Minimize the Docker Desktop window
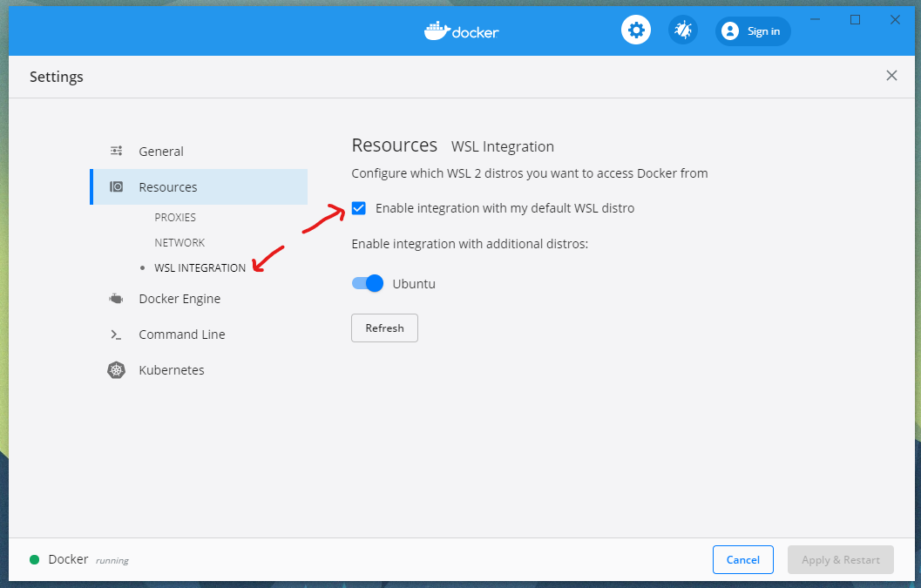This screenshot has height=588, width=921. pyautogui.click(x=816, y=19)
